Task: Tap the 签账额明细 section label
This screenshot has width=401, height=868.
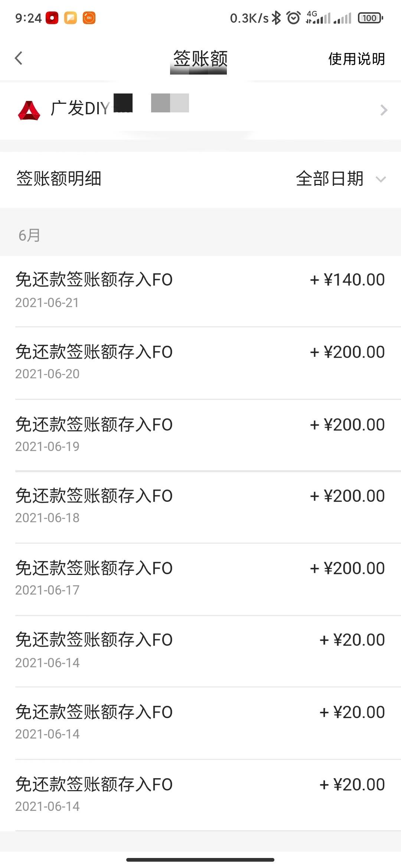Action: click(59, 178)
